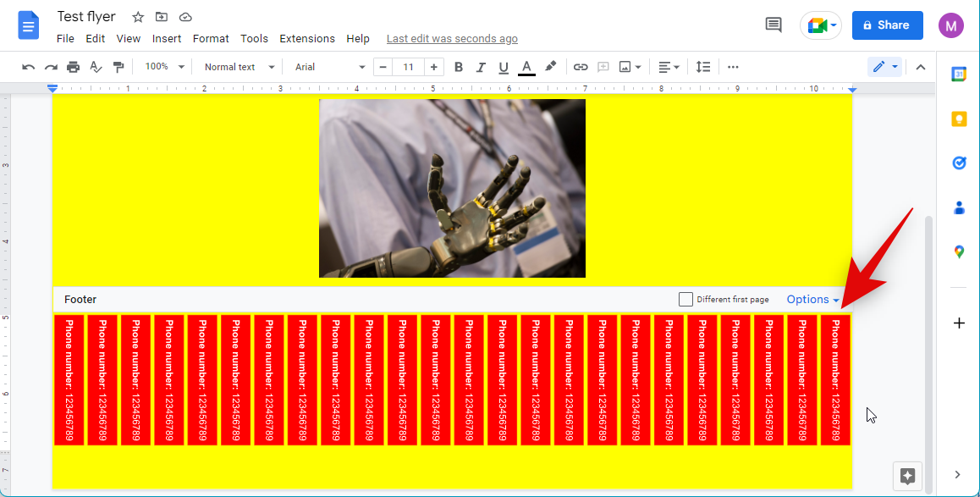Screen dimensions: 980x497
Task: Redo the last action
Action: [51, 67]
